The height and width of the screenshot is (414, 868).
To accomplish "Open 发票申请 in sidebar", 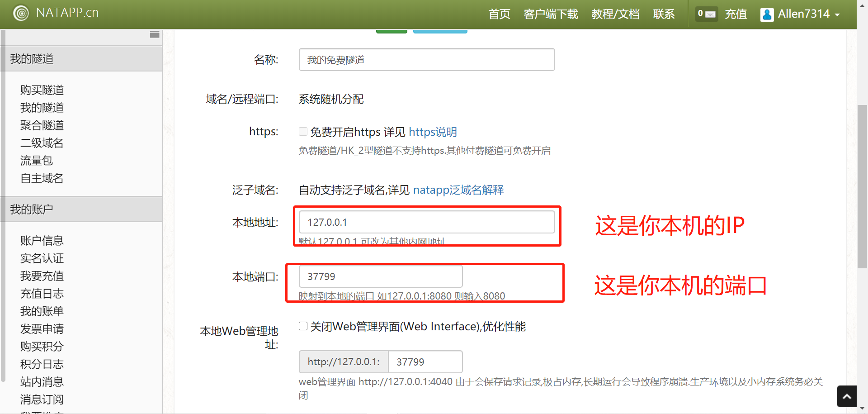I will pyautogui.click(x=42, y=329).
